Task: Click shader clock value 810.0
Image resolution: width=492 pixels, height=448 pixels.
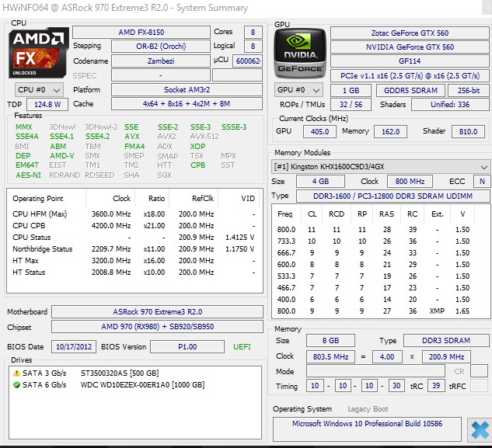Action: [468, 131]
